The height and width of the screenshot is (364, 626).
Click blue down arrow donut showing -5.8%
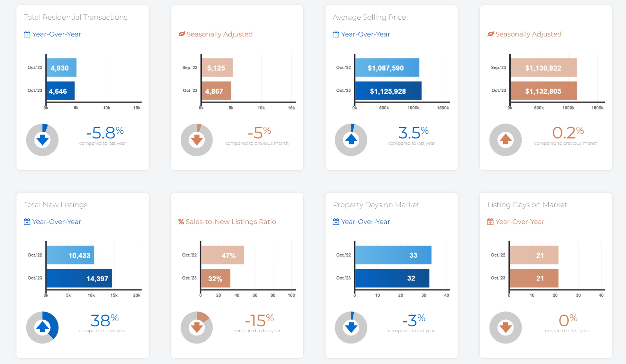tap(42, 140)
